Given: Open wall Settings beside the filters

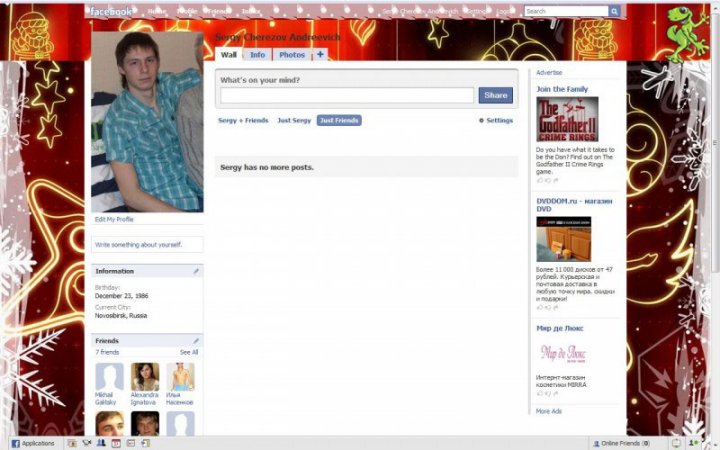Looking at the screenshot, I should pyautogui.click(x=495, y=120).
